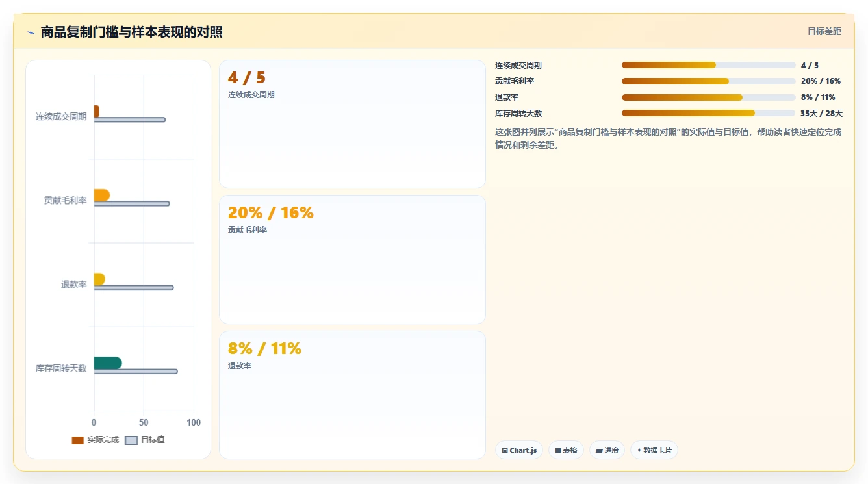Select the Chart.js tag chip

(x=519, y=450)
